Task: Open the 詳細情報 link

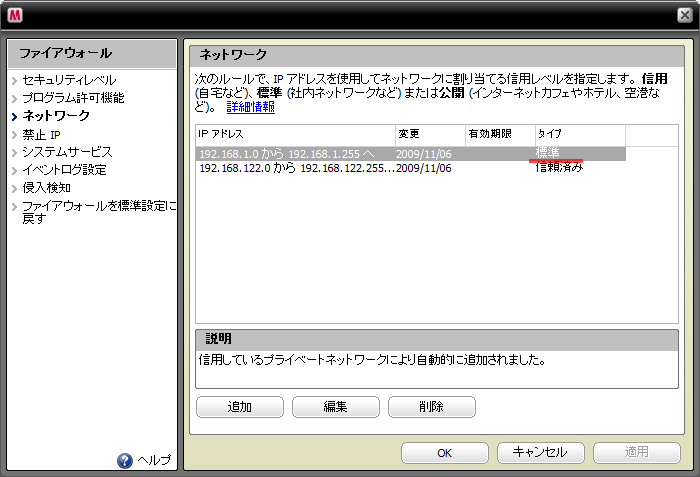Action: coord(250,107)
